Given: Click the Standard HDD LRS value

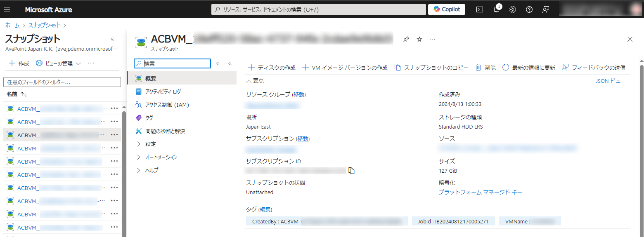Looking at the screenshot, I should (x=461, y=127).
